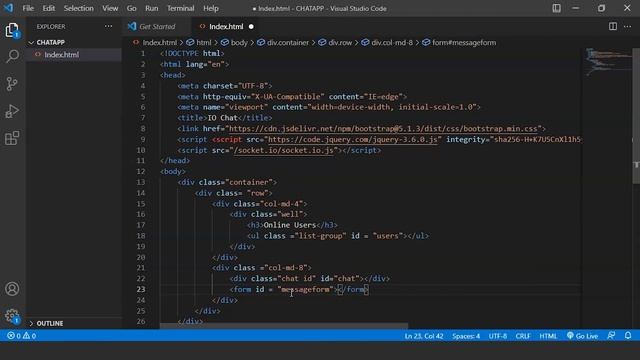Viewport: 640px width, 360px height.
Task: Split the editor to the right
Action: 613,27
